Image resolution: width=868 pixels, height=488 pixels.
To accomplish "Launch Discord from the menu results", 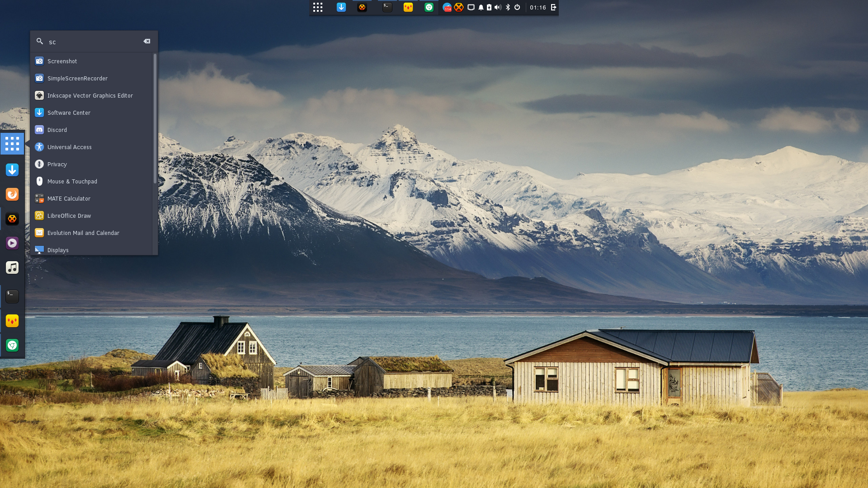I will tap(91, 130).
